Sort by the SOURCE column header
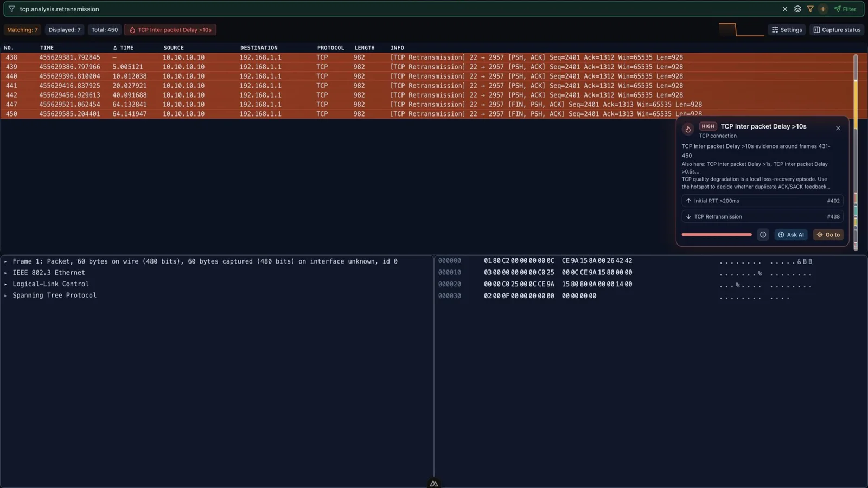Viewport: 868px width, 488px height. pyautogui.click(x=174, y=48)
